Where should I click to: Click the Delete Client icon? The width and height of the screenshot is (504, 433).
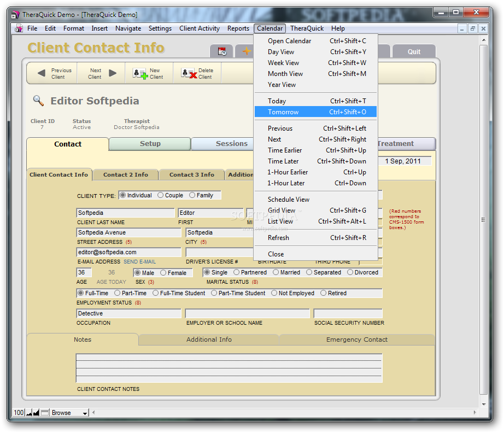pyautogui.click(x=189, y=74)
